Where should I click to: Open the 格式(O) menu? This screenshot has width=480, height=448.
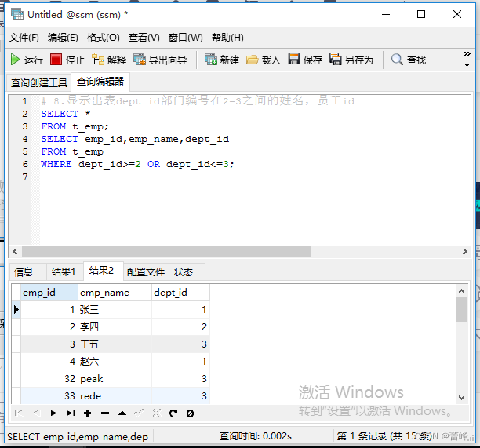click(104, 38)
